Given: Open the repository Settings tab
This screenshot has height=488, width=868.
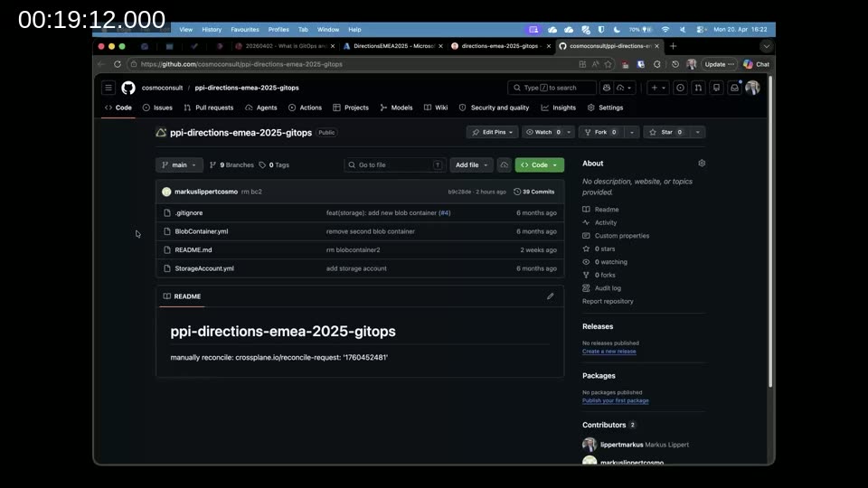Looking at the screenshot, I should tap(605, 108).
